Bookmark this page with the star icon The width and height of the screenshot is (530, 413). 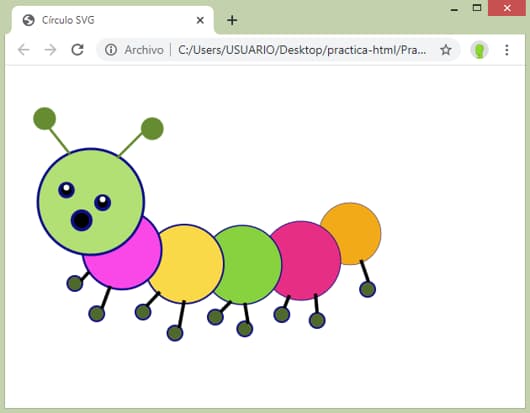[446, 50]
